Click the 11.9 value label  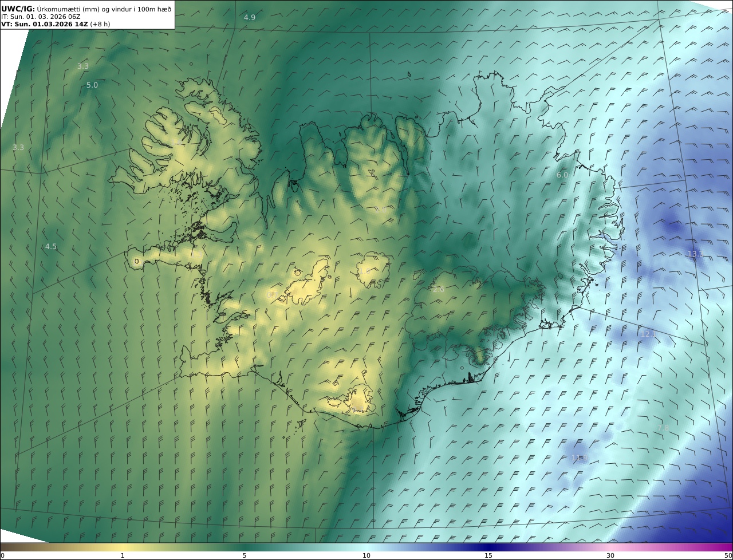[x=580, y=458]
